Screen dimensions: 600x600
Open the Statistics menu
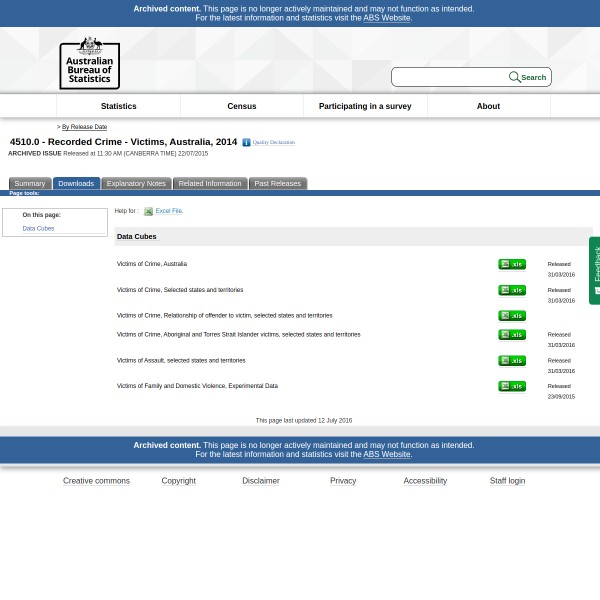pyautogui.click(x=118, y=106)
